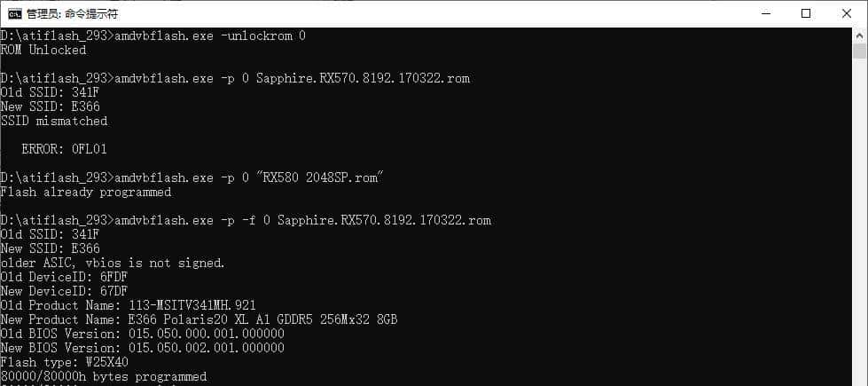Click the "New BIOS Version" output line

[x=143, y=348]
